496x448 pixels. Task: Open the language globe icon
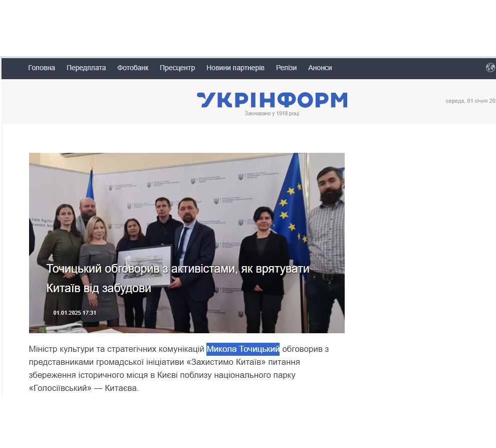point(490,68)
